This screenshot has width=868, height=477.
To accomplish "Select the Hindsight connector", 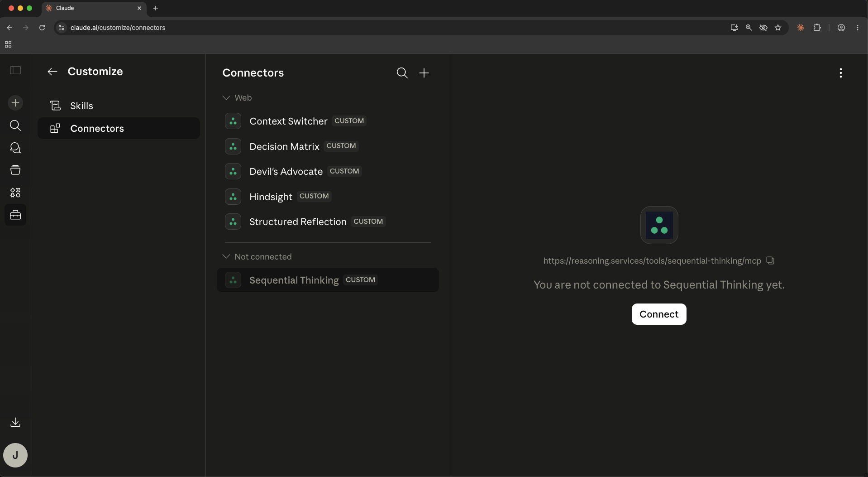I will (328, 197).
